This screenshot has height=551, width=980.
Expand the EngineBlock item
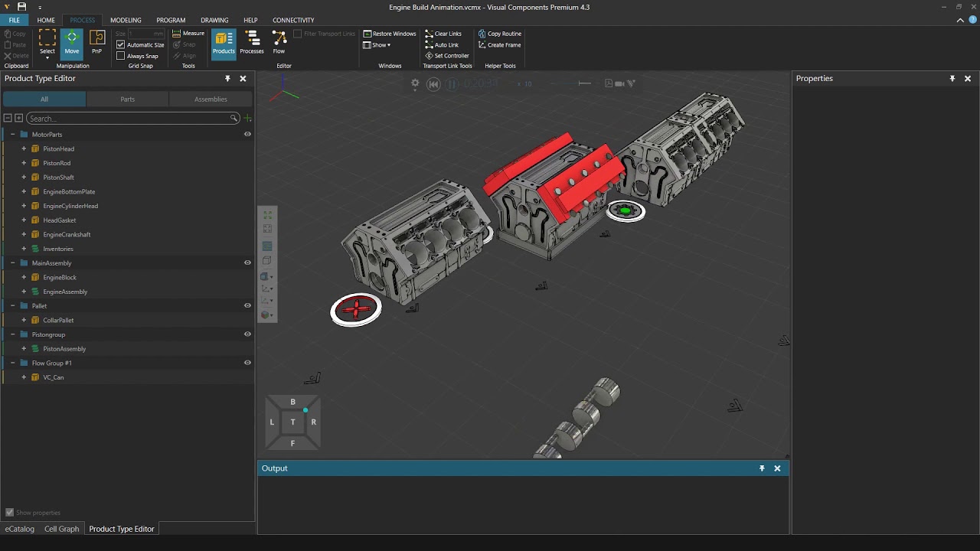(24, 277)
